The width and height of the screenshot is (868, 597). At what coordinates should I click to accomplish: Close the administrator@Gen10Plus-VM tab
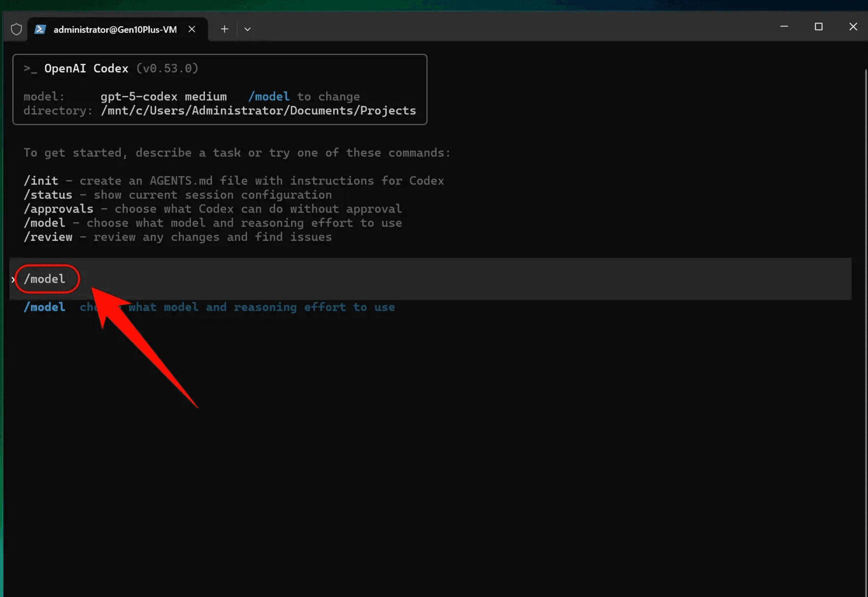[x=192, y=29]
